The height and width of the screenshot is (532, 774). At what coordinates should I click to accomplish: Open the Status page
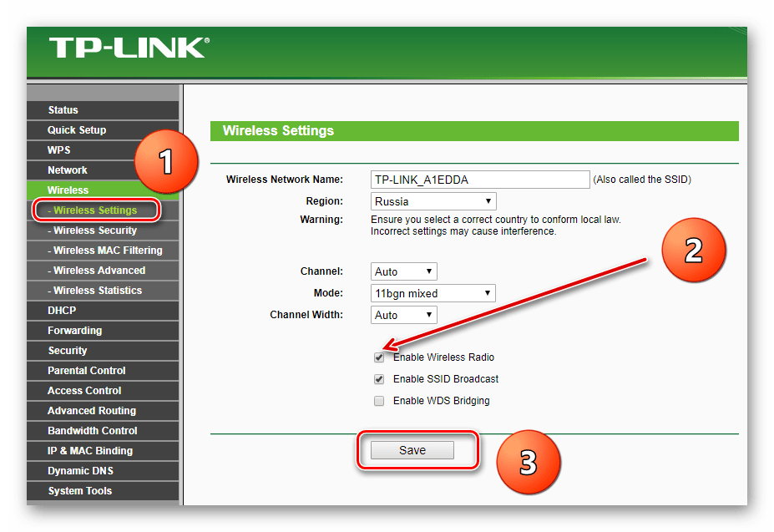point(103,110)
